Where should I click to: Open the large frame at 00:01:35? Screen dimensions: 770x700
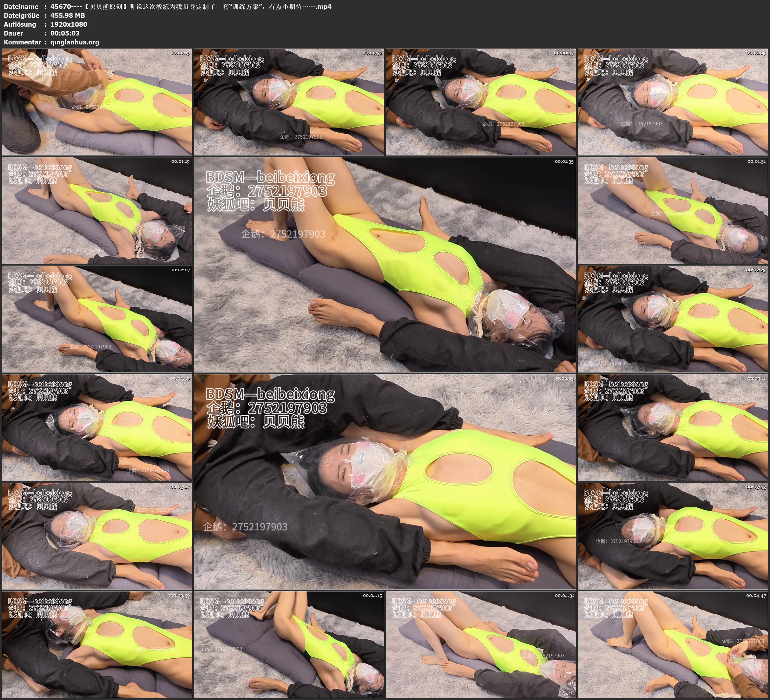pyautogui.click(x=385, y=265)
